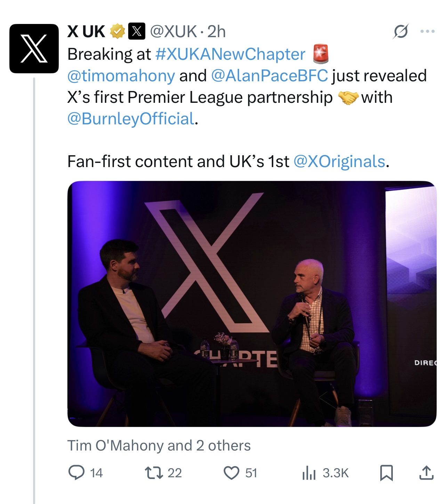The height and width of the screenshot is (504, 446).
Task: Go to the @BurnleyOfficial profile
Action: (x=131, y=119)
